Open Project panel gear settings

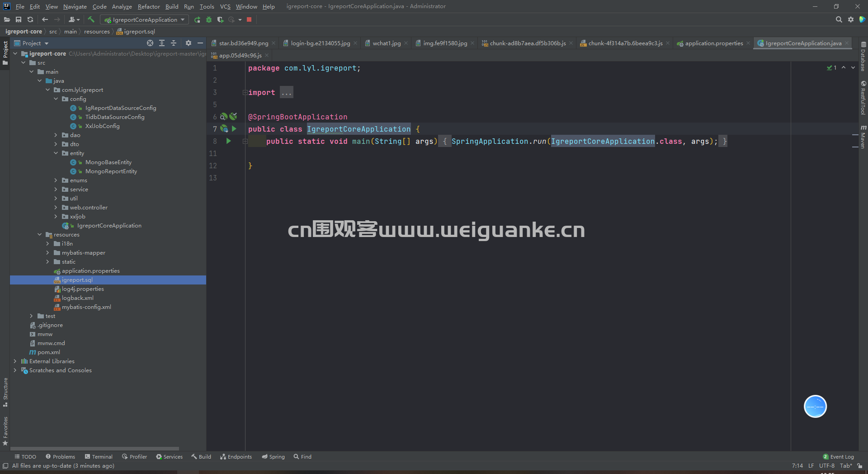(189, 43)
